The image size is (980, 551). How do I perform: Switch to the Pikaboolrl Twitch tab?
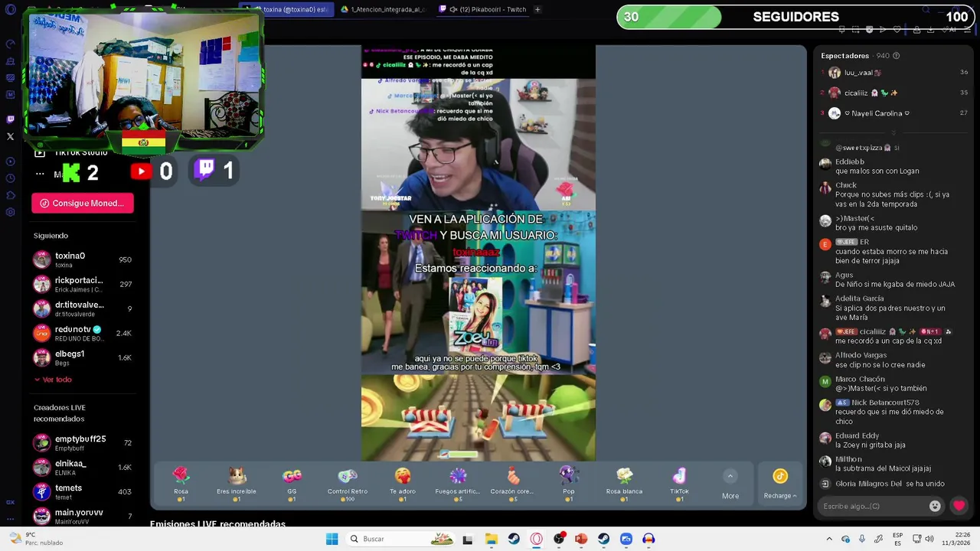482,9
